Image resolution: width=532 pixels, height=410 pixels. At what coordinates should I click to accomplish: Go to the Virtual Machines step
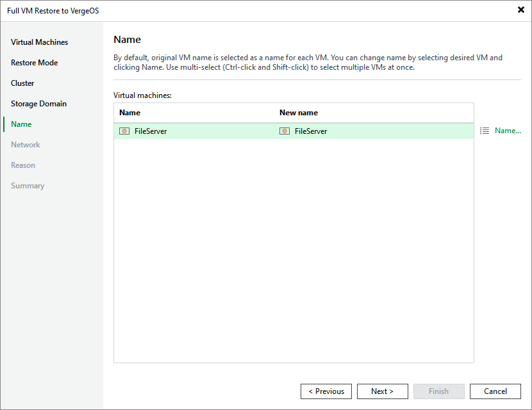click(39, 42)
